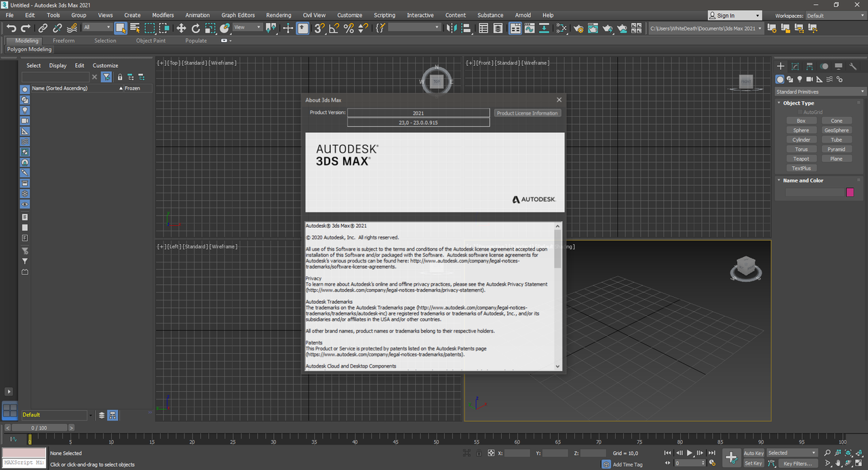Switch to the Freeform ribbon tab
Viewport: 868px width, 470px height.
(x=64, y=41)
